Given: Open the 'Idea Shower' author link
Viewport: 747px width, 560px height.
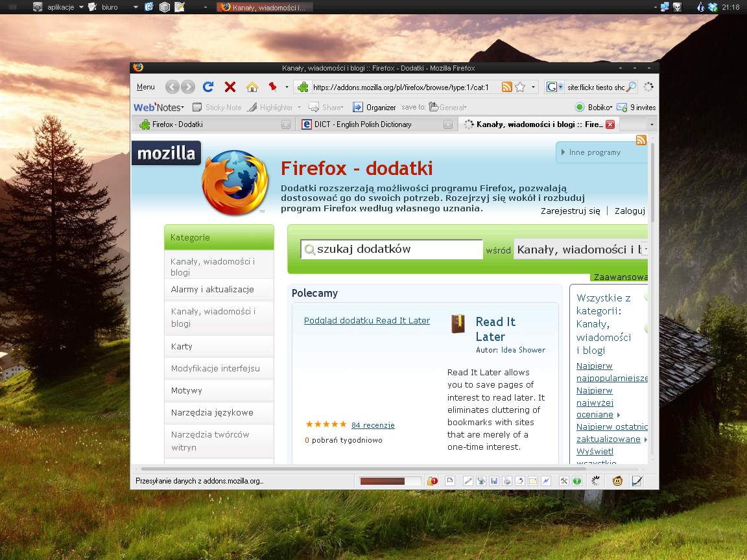Looking at the screenshot, I should tap(523, 350).
